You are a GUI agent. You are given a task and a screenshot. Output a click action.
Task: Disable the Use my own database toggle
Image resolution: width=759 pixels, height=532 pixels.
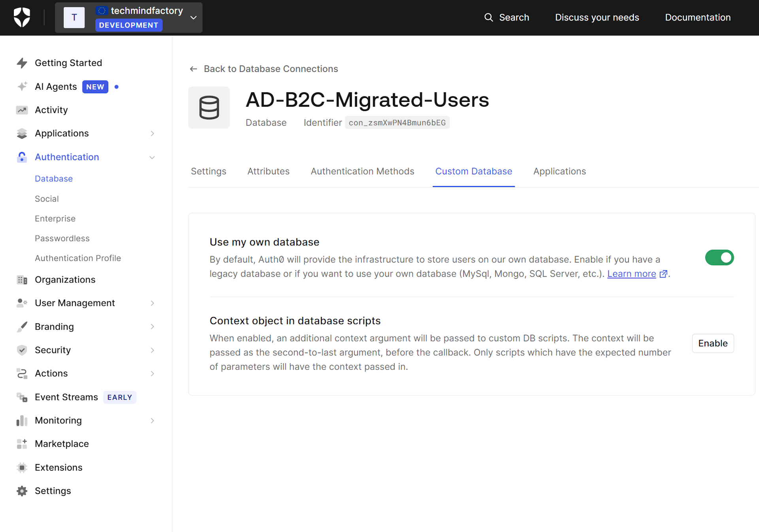[x=719, y=258]
